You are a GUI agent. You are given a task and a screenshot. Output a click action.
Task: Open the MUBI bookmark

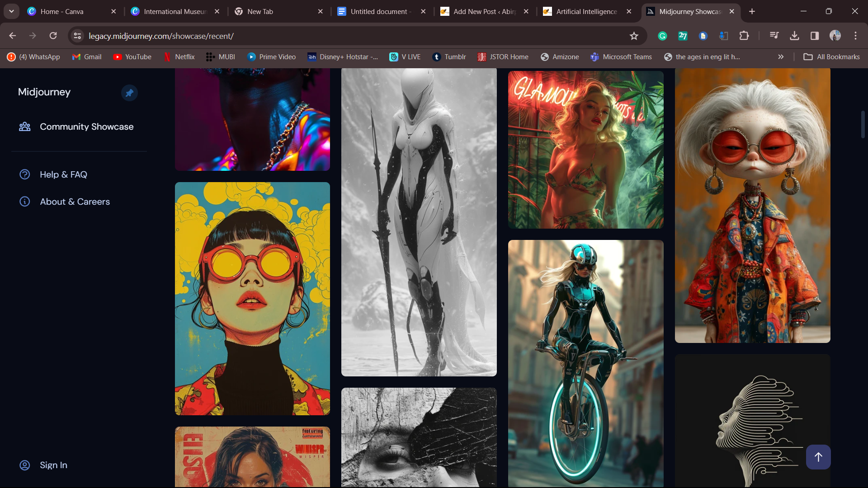[221, 56]
